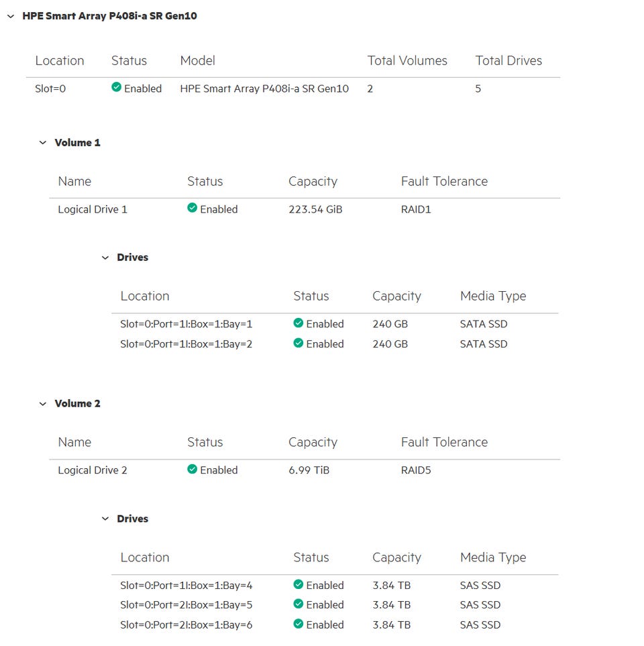
Task: Select 'Slot=0:Port=2I:Box=1:Bay=5' location
Action: 186,605
